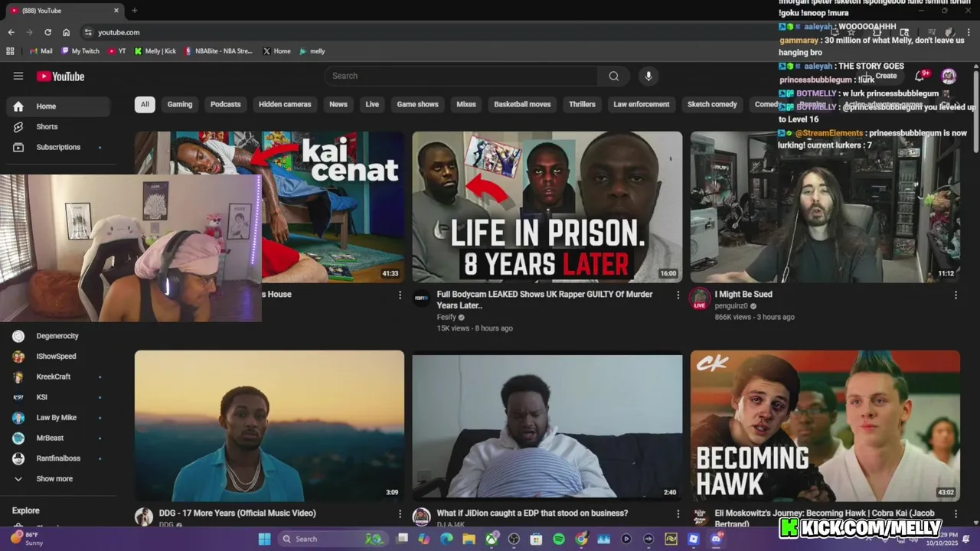Select the Gaming filter chip
980x551 pixels.
coord(180,104)
